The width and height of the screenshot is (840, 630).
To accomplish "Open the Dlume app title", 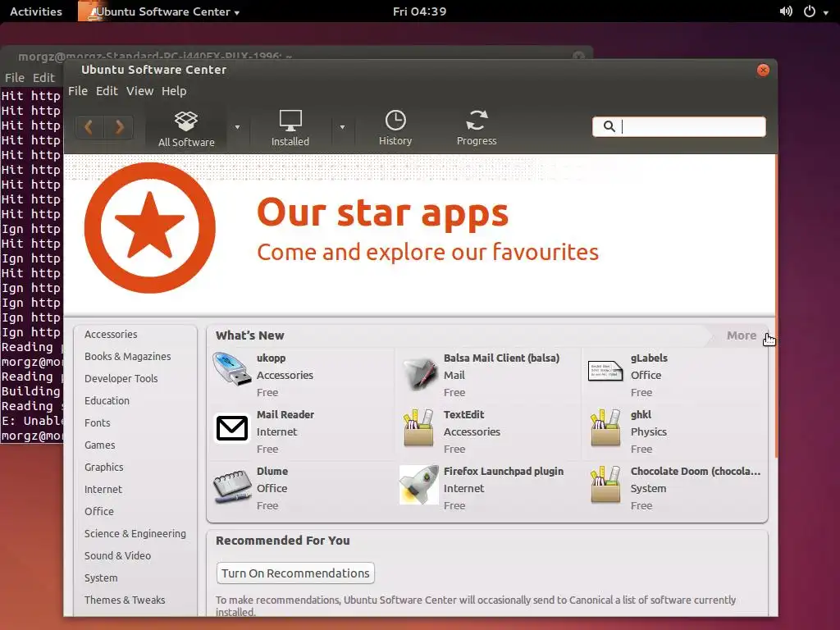I will coord(272,472).
